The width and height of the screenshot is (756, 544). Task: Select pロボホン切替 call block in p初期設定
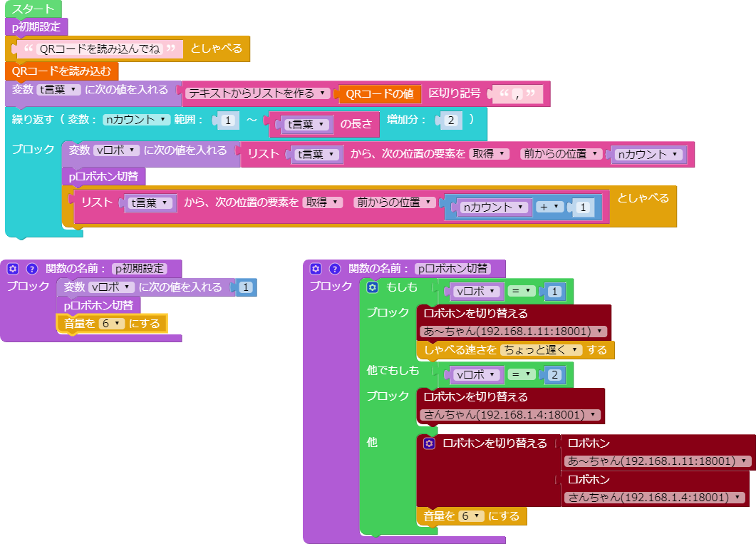99,305
